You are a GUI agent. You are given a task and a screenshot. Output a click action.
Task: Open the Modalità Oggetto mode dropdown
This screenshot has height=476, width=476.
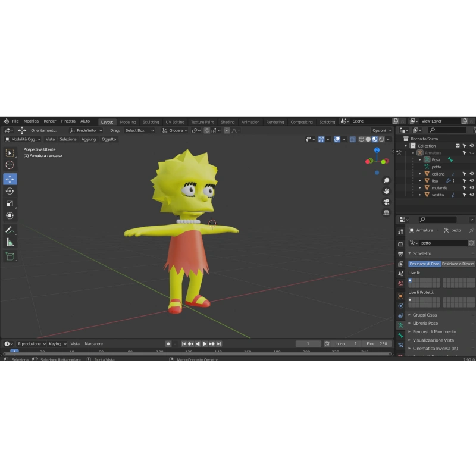[23, 139]
